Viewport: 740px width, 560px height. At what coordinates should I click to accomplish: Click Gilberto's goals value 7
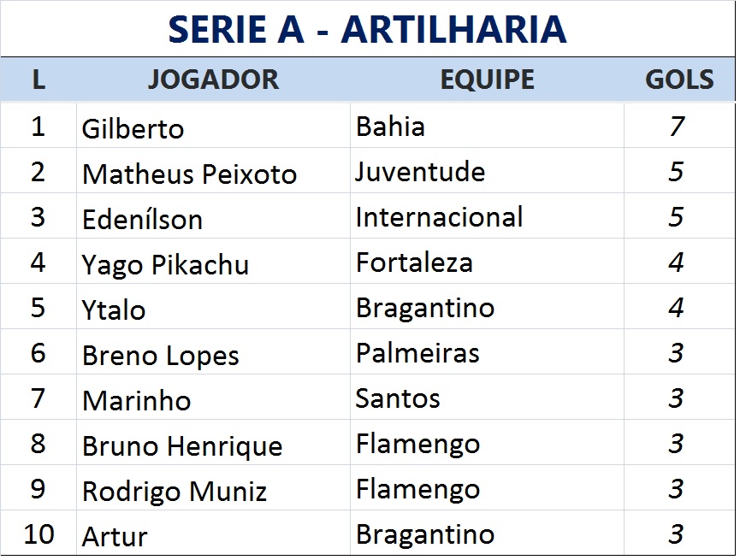(x=677, y=127)
